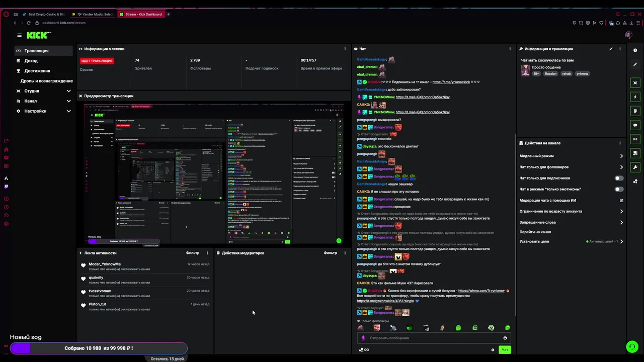The width and height of the screenshot is (644, 362).
Task: Reload the page in browser toolbar
Action: pyautogui.click(x=28, y=23)
